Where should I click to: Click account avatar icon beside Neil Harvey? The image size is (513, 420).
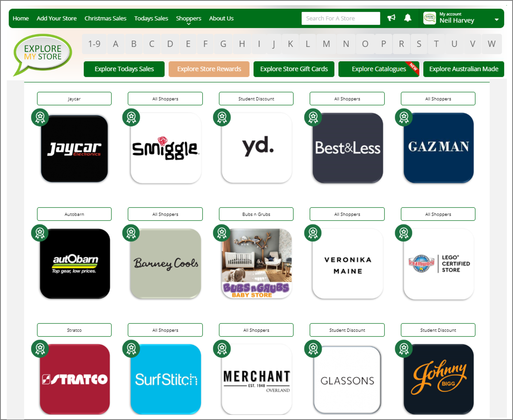tap(430, 18)
